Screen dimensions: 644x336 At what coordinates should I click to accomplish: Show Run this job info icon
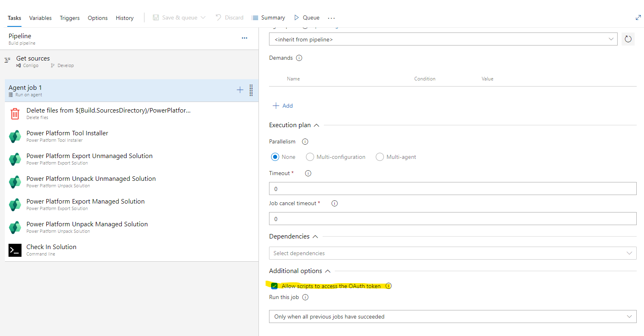point(305,297)
